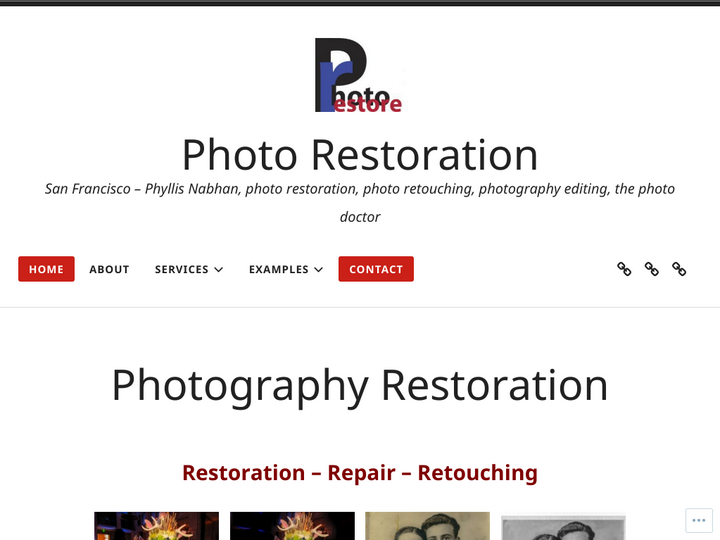Open the Contact page
Screen dimensions: 720x540
coord(376,269)
